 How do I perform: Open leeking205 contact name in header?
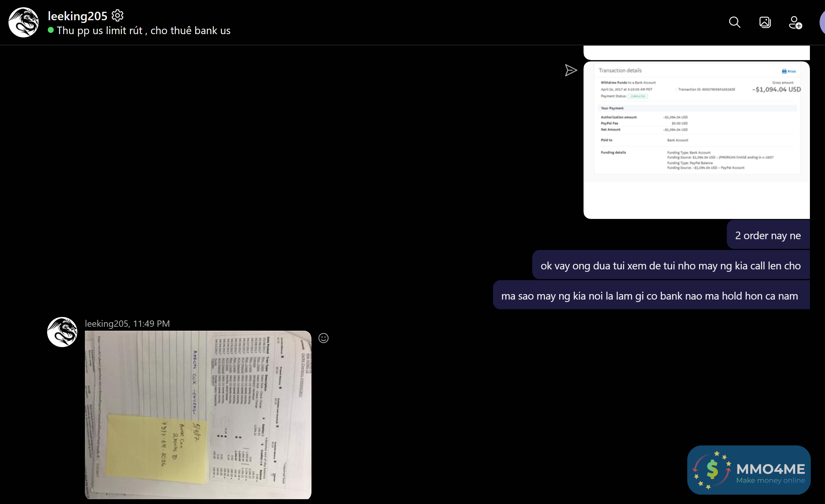coord(77,16)
